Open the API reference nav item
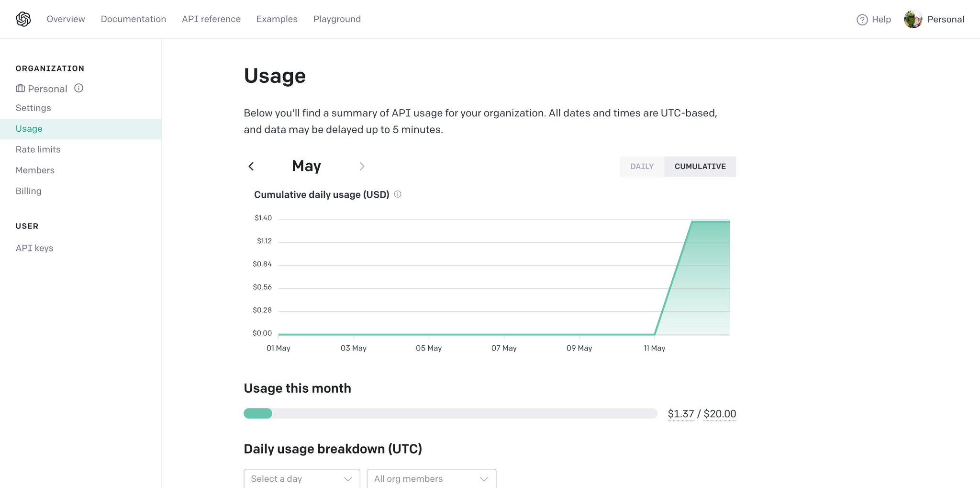 point(211,19)
